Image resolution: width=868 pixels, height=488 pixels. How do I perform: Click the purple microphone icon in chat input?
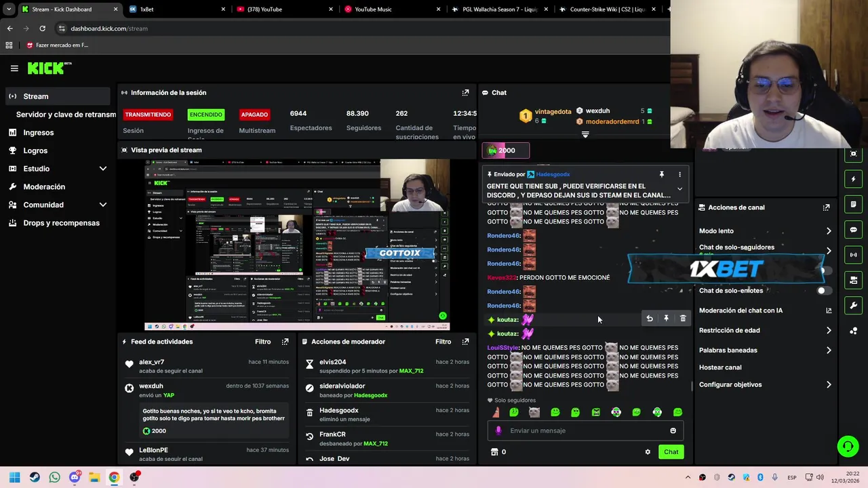pos(498,430)
